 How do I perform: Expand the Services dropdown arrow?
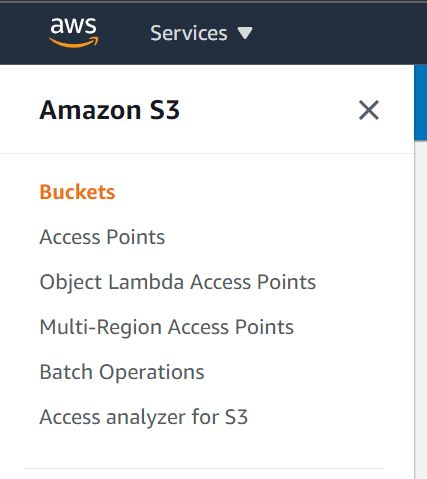(245, 33)
